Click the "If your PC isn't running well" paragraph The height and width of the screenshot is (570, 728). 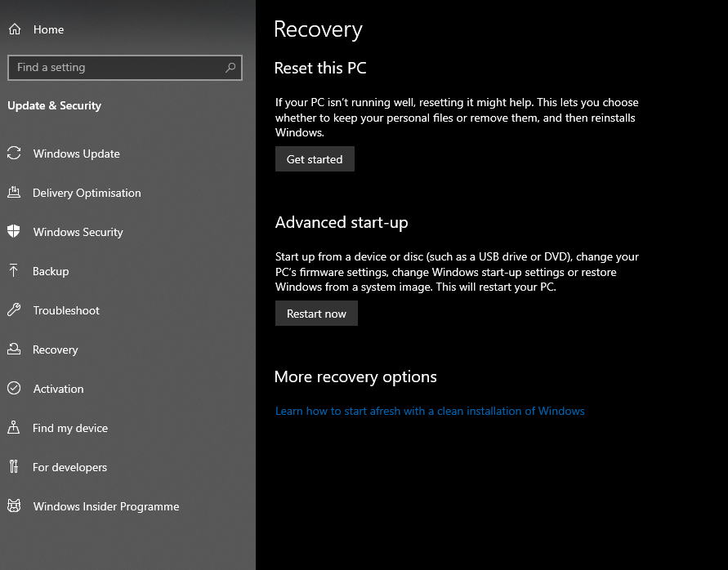click(457, 118)
